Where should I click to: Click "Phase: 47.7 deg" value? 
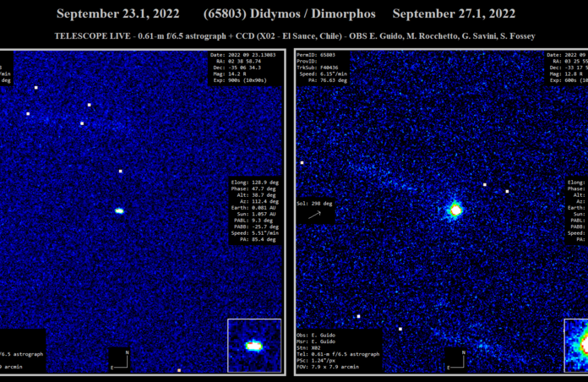point(253,188)
